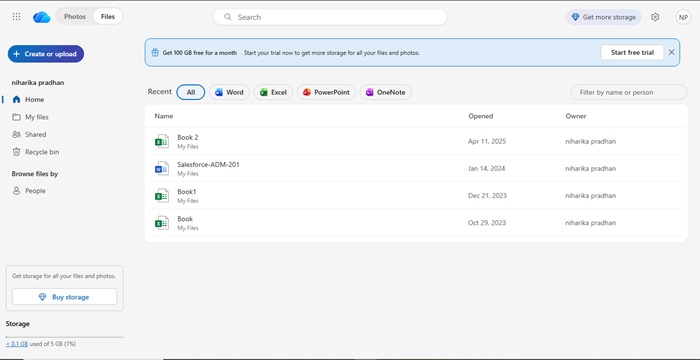
Task: Switch to the Photos view
Action: [75, 17]
